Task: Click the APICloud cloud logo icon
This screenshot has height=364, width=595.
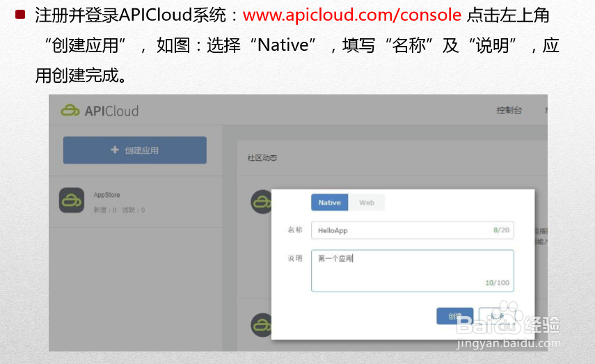Action: click(70, 111)
